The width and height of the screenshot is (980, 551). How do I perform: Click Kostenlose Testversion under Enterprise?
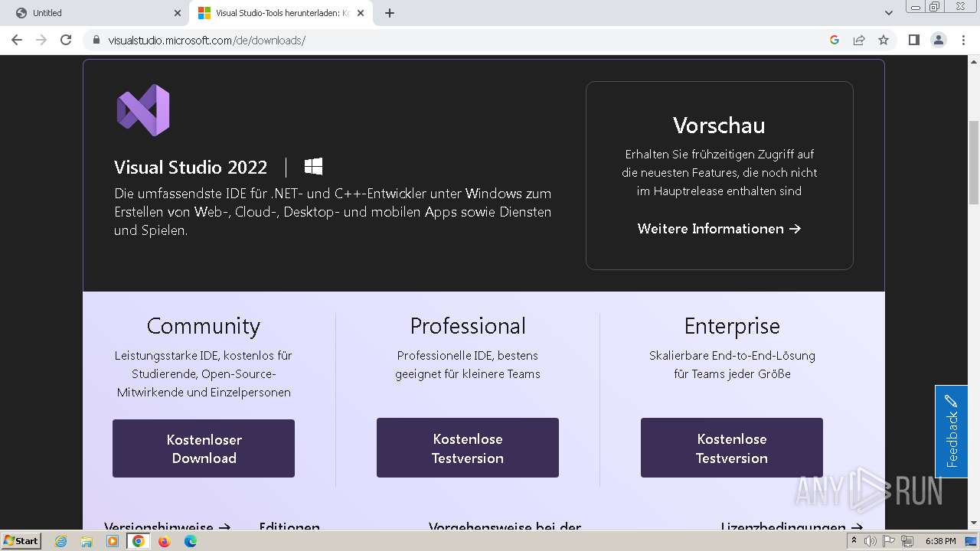click(732, 448)
